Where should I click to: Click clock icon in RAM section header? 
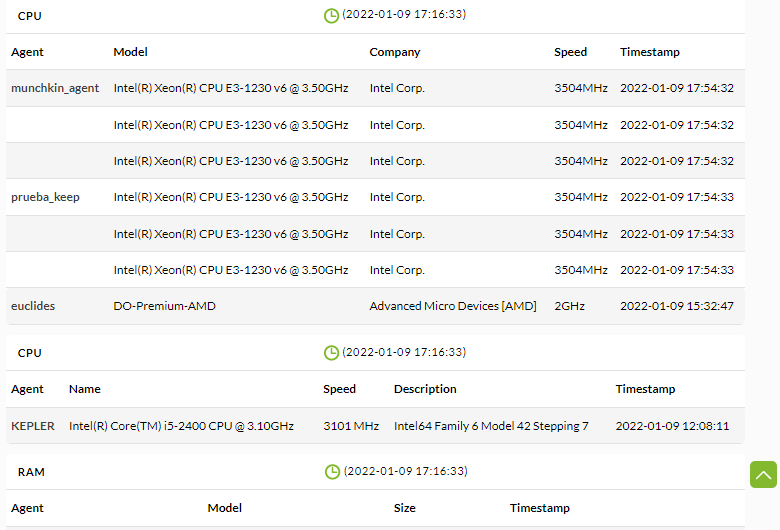coord(332,472)
